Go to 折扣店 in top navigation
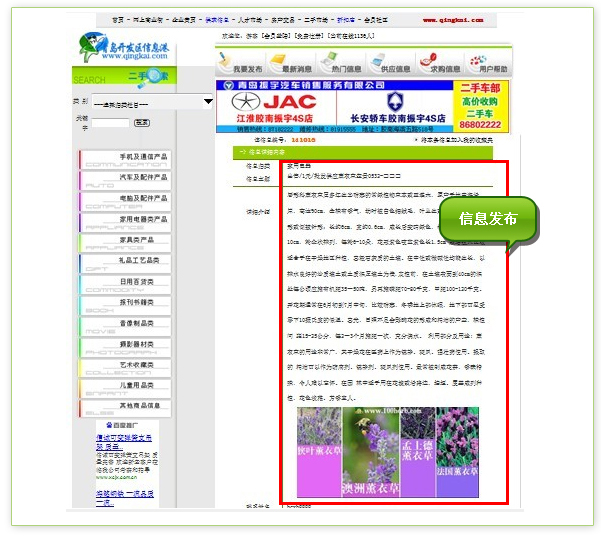Screen dimensions: 601x536 (x=346, y=20)
